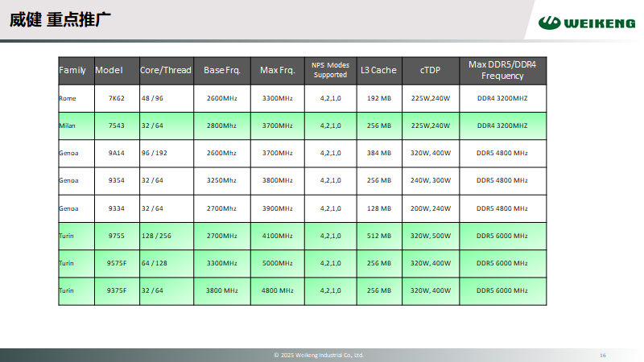Select model cell 9755
The height and width of the screenshot is (362, 644).
coord(117,236)
